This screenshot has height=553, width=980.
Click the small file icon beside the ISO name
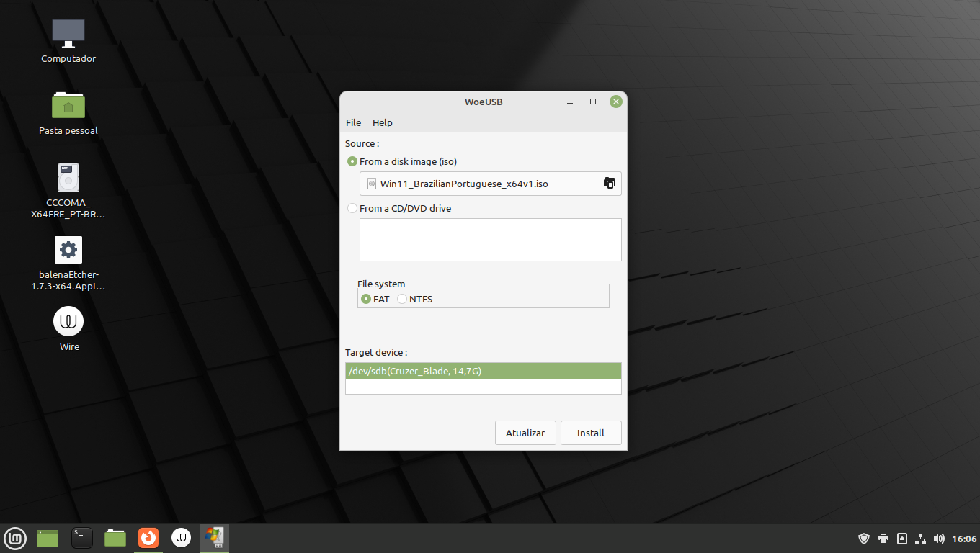(372, 184)
